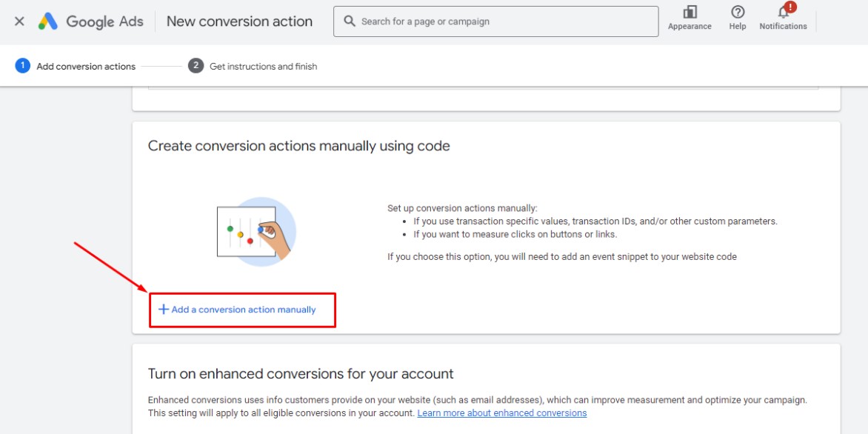Click the bullet about transaction specific values
This screenshot has width=868, height=434.
point(595,221)
